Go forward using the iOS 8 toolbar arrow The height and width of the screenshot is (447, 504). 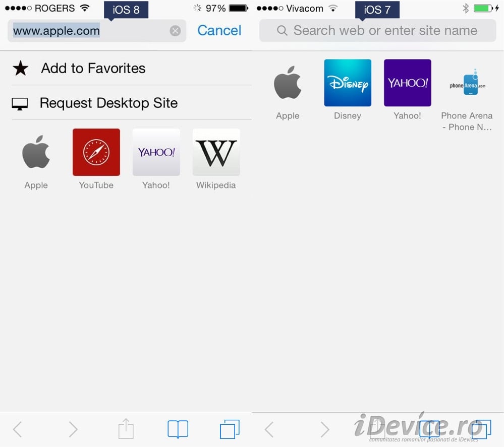coord(73,429)
